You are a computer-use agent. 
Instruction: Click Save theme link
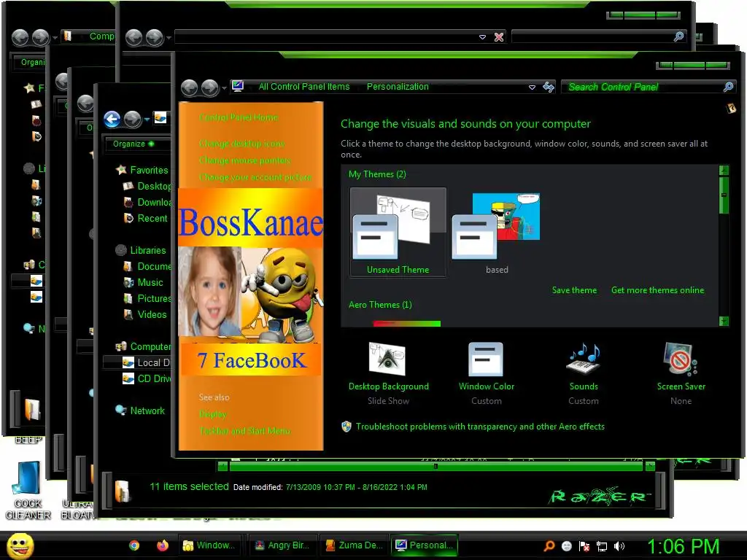click(x=574, y=290)
